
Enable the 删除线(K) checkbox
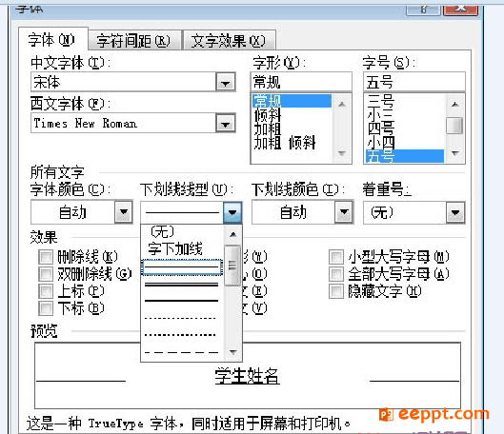46,257
